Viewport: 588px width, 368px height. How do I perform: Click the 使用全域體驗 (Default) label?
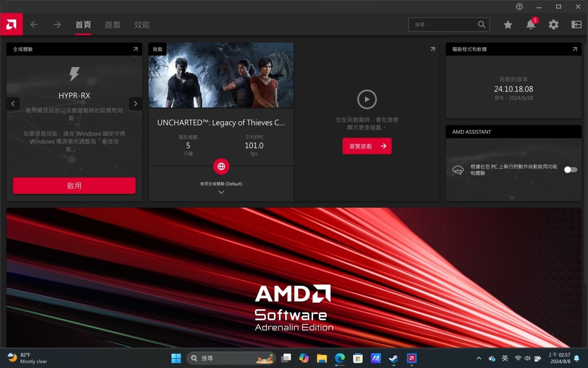(x=221, y=184)
